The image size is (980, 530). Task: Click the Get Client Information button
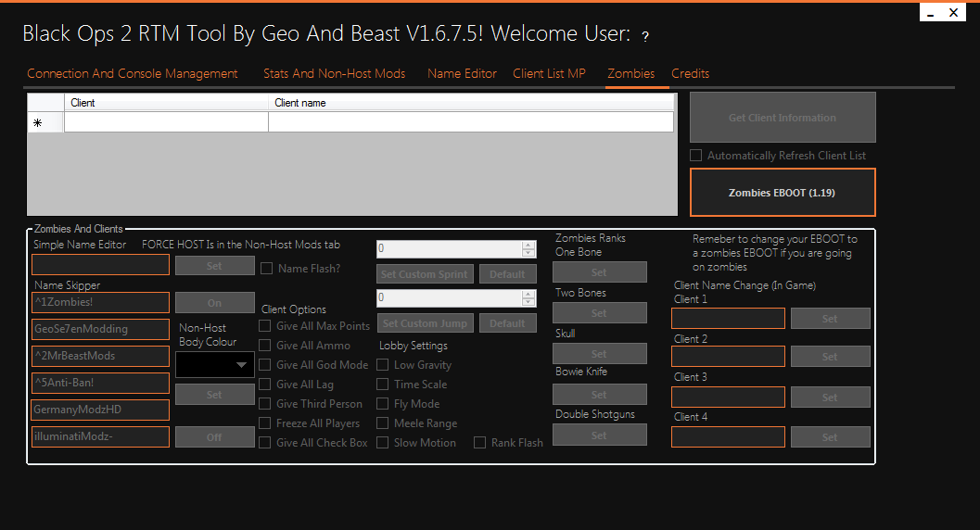pos(783,118)
